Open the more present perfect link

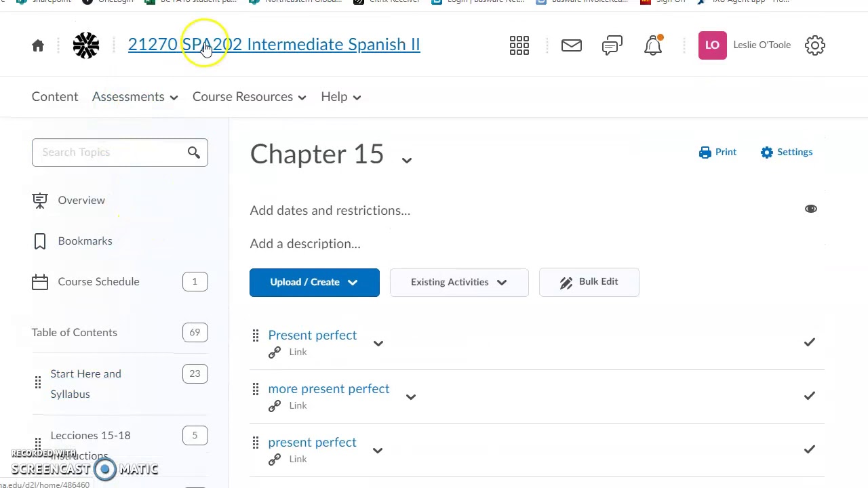[x=329, y=388]
